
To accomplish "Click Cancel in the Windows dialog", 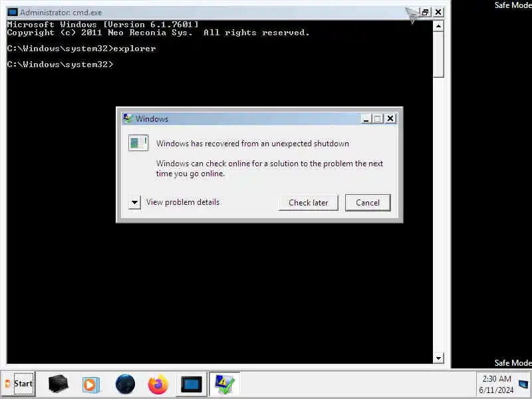I will tap(368, 203).
